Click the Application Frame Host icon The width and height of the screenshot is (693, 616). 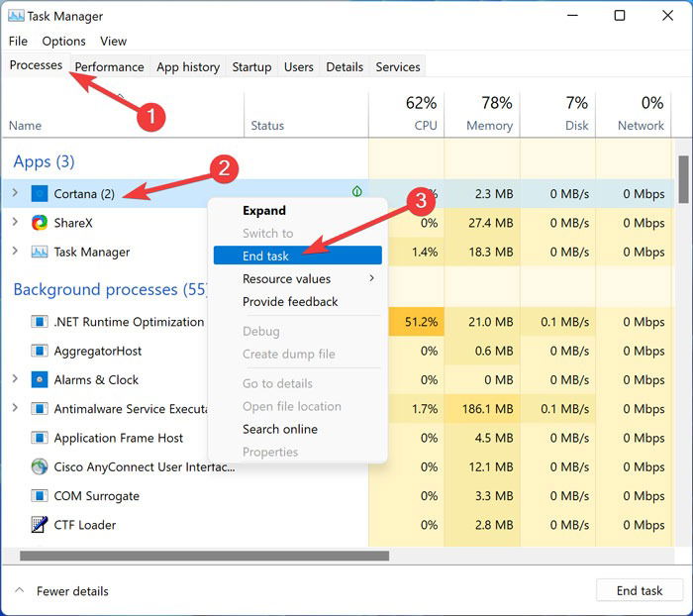[40, 438]
